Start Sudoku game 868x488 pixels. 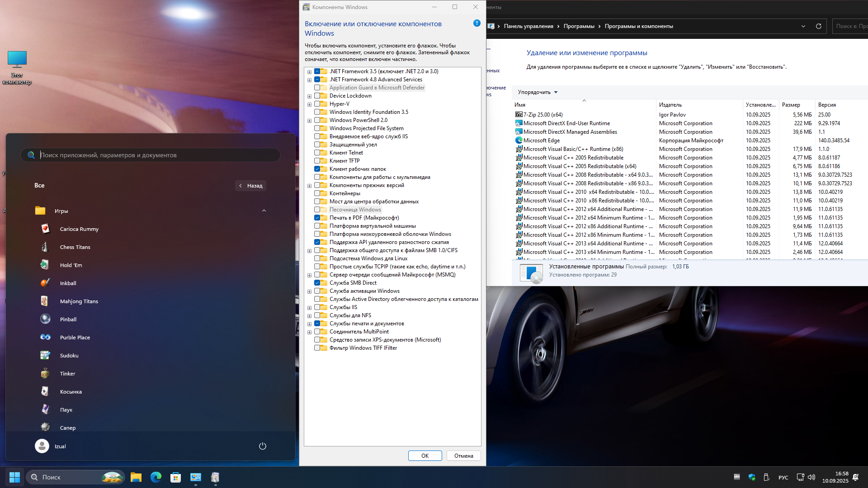coord(45,355)
